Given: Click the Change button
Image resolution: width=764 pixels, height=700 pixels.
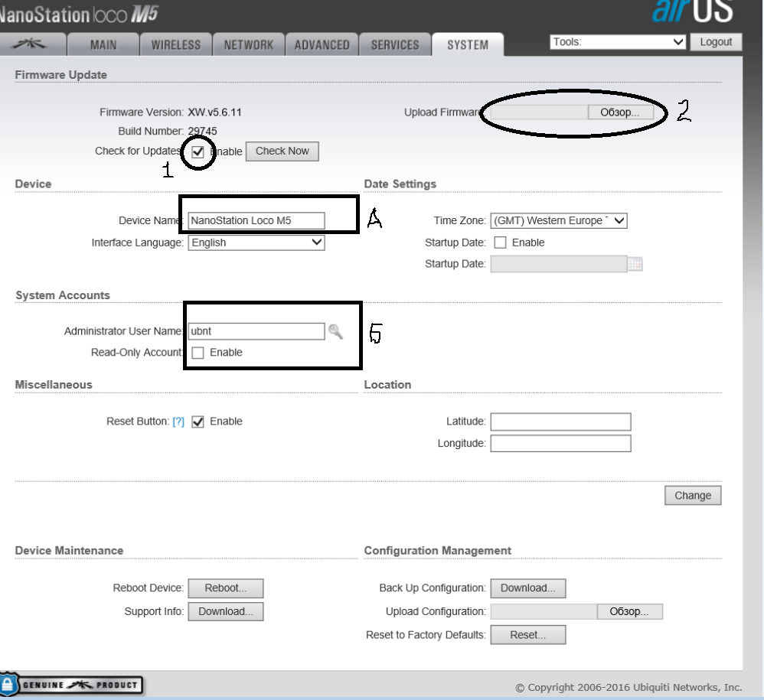Looking at the screenshot, I should coord(692,496).
